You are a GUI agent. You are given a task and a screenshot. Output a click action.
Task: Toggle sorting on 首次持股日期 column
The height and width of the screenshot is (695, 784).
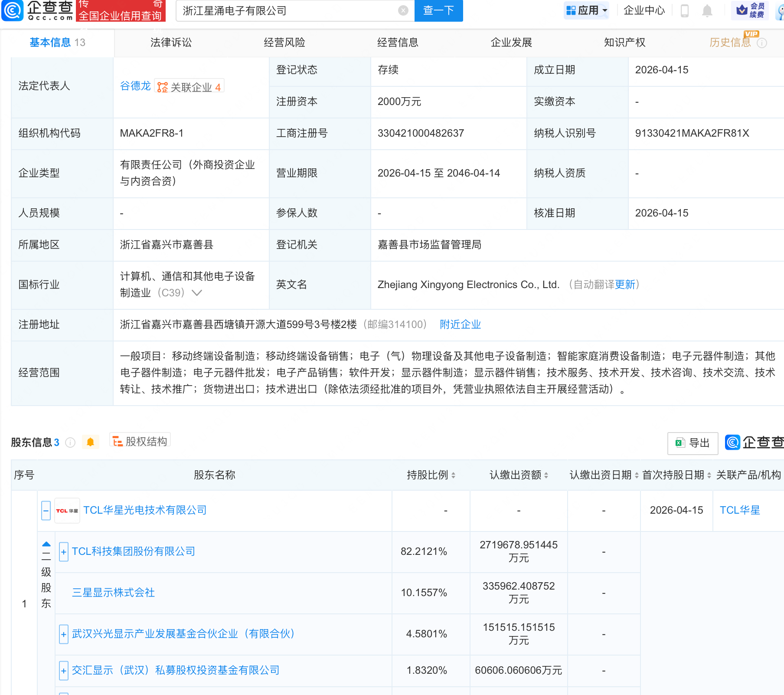point(709,475)
